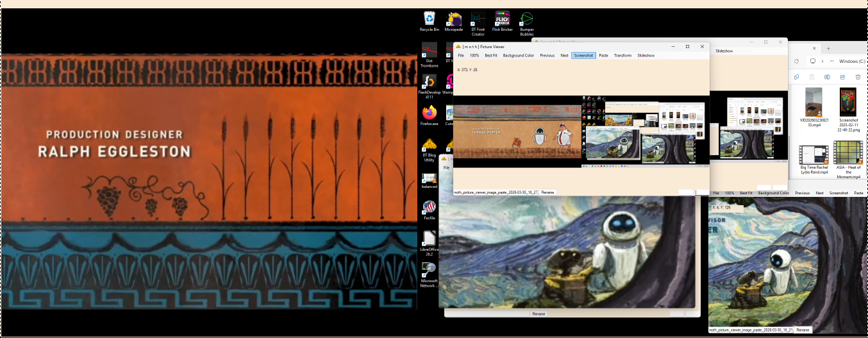
Task: Click Best Fit in front Picture Viewer
Action: tap(491, 56)
